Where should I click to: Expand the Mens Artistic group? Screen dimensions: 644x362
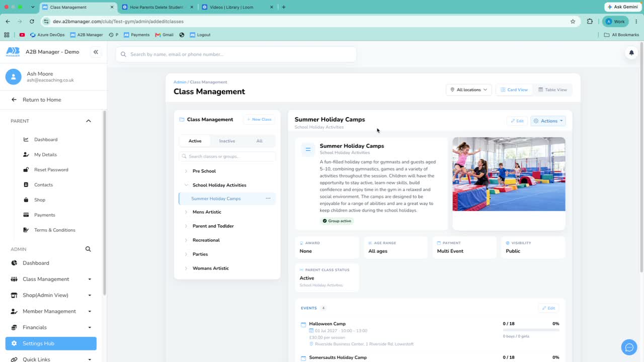click(x=186, y=212)
